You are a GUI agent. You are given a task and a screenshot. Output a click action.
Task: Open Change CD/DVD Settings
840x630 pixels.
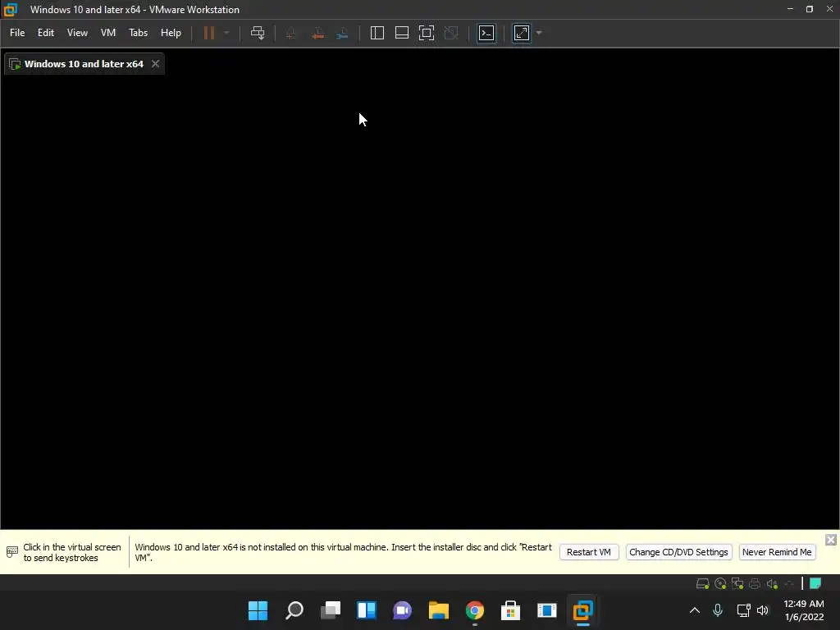(678, 552)
